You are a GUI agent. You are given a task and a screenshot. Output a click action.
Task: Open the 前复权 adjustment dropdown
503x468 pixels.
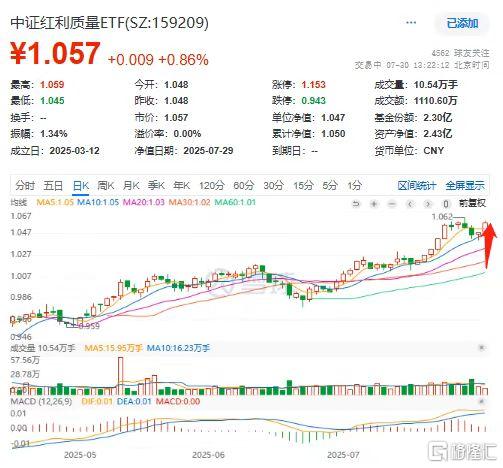point(472,203)
